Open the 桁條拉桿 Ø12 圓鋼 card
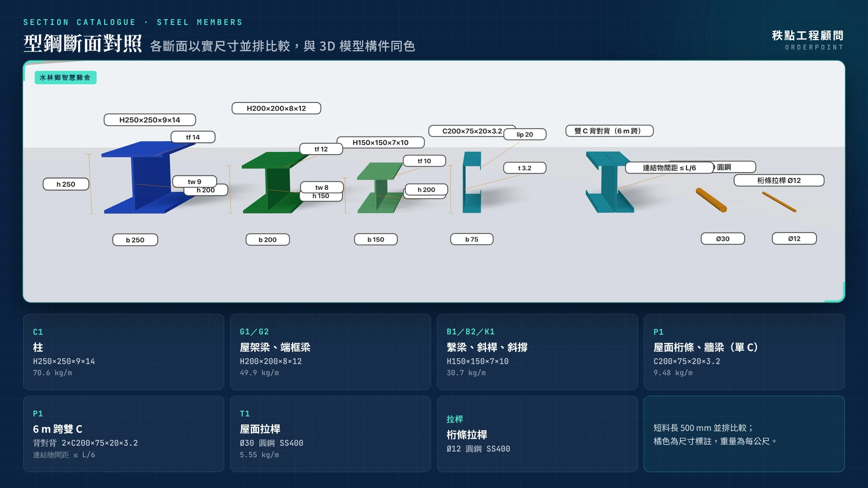Image resolution: width=868 pixels, height=488 pixels. pos(537,434)
